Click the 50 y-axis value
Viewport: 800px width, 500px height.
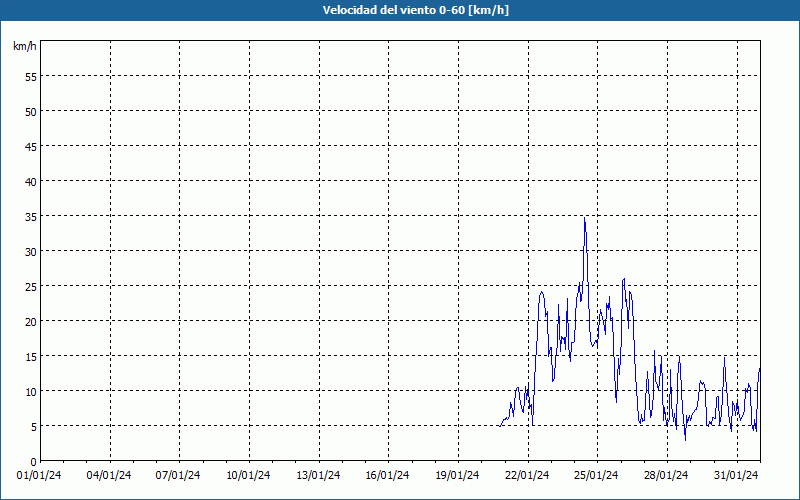(x=31, y=112)
